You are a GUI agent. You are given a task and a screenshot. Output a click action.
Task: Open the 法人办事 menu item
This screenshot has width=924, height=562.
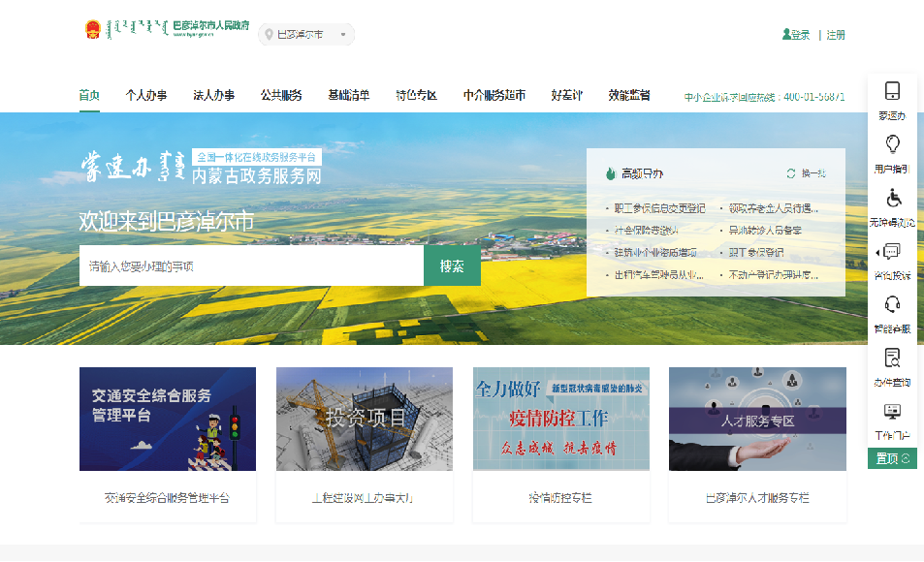[214, 95]
